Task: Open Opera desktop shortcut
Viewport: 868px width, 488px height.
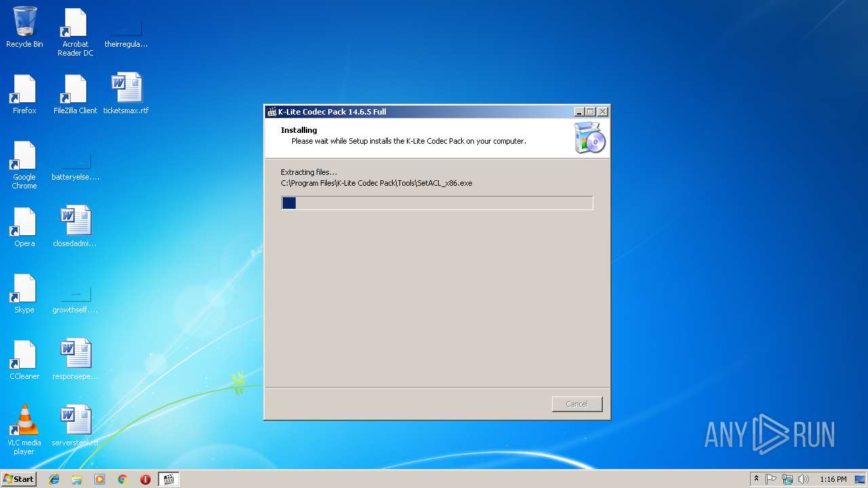Action: click(x=24, y=227)
